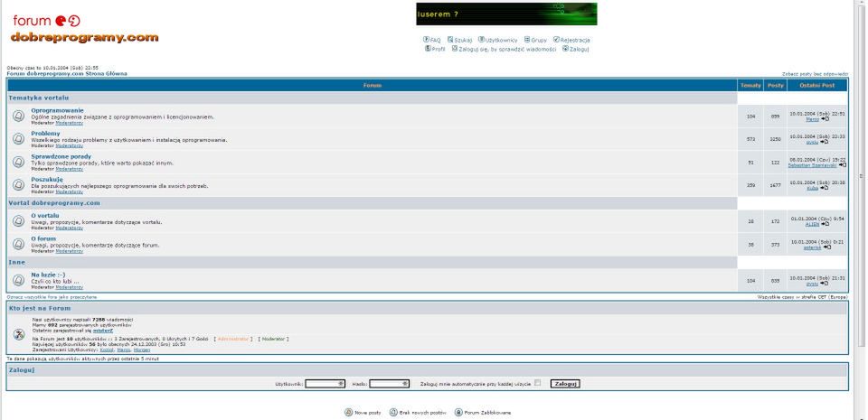Click the Grupy icon in navigation
Screen dimensions: 868x420
click(527, 40)
